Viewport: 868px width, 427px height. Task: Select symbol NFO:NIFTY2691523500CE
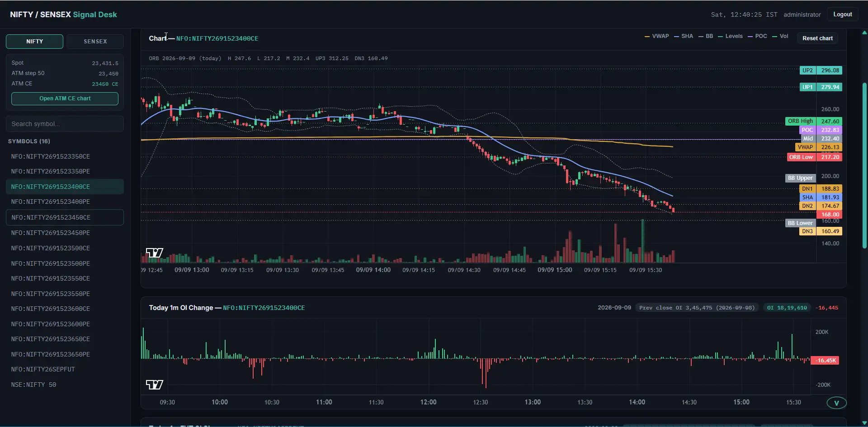[65, 248]
